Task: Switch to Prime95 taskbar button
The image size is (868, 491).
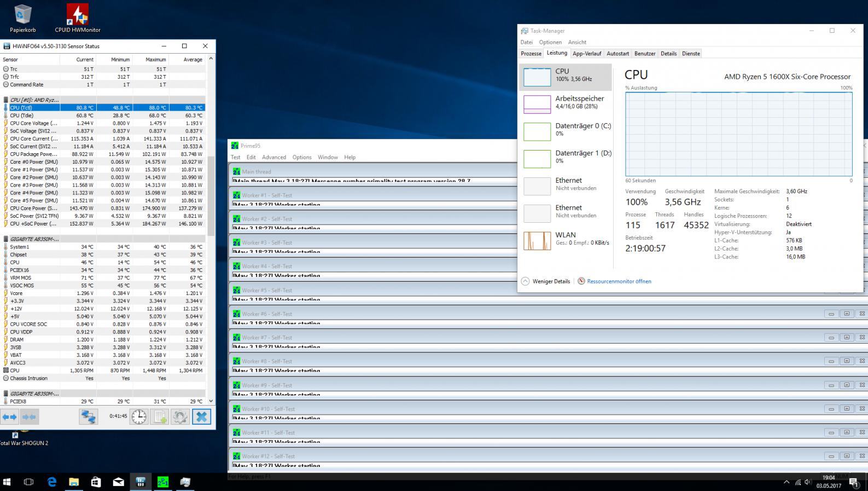Action: [x=162, y=482]
